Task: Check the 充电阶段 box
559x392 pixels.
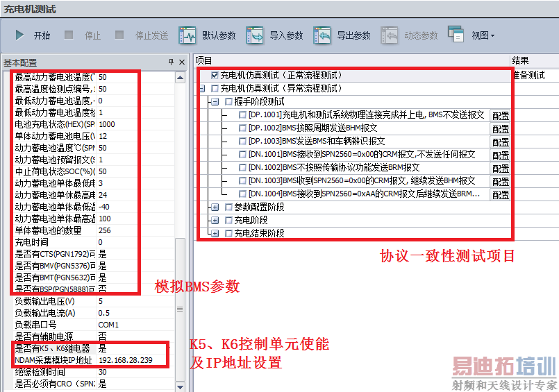Action: point(228,221)
